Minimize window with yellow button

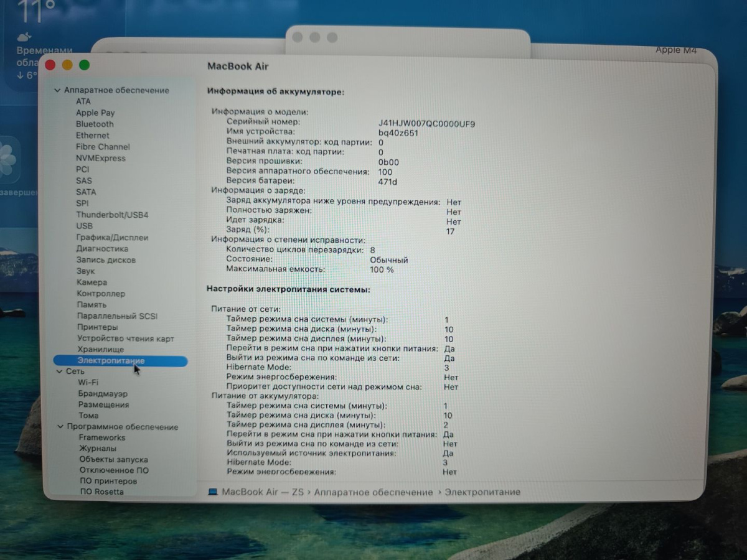tap(67, 65)
